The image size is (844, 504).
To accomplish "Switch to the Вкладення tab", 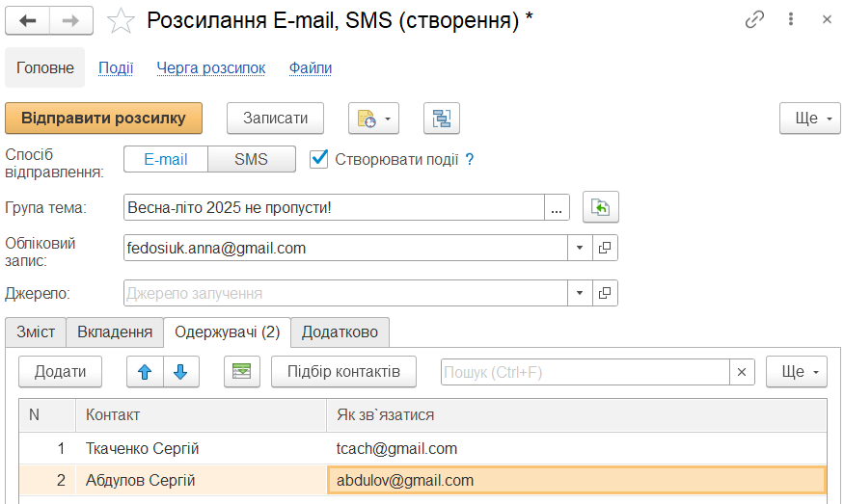I will coord(115,332).
